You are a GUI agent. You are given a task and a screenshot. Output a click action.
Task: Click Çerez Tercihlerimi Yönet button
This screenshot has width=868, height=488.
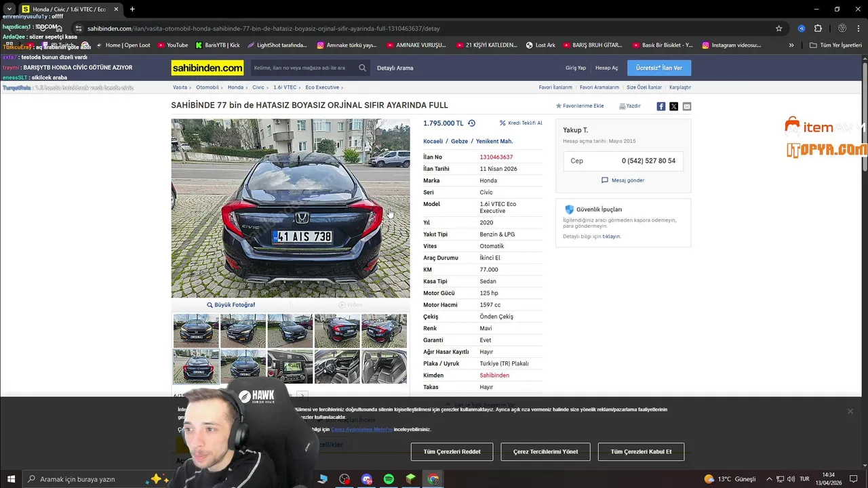tap(545, 451)
